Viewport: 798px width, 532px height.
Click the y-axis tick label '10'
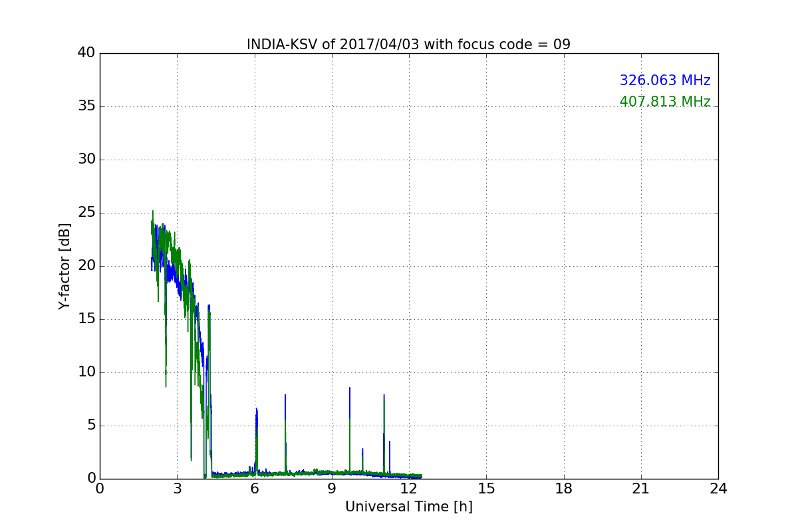tap(86, 372)
